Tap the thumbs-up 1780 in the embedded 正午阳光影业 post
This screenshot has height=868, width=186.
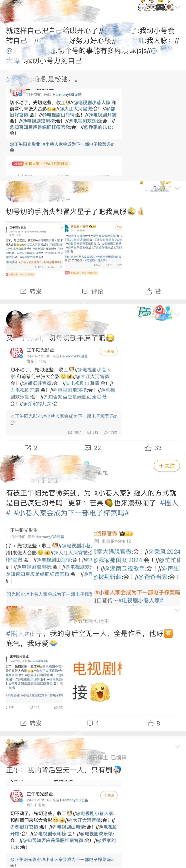[111, 432]
